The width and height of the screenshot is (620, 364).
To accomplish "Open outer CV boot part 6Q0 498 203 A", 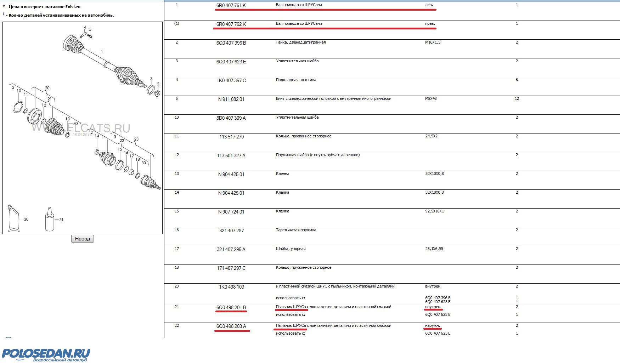I will click(231, 326).
